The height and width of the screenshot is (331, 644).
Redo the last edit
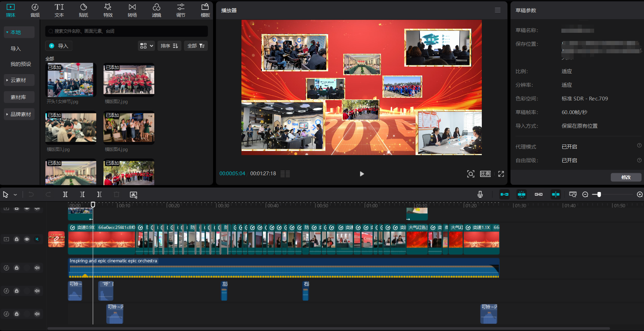(48, 194)
